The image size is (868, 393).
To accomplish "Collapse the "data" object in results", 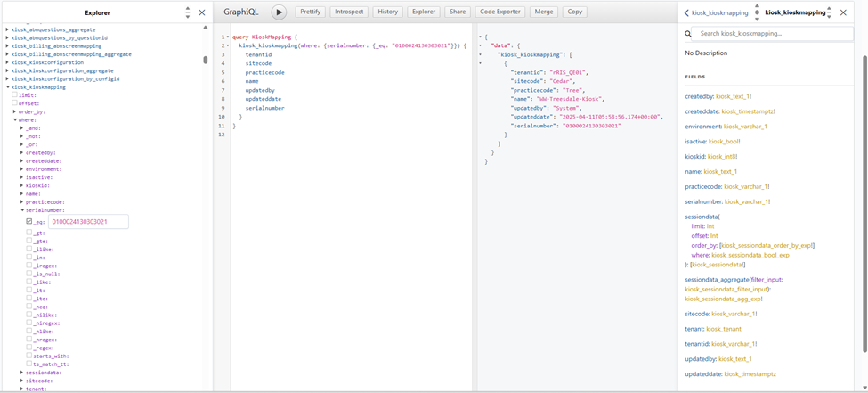I will [x=482, y=45].
